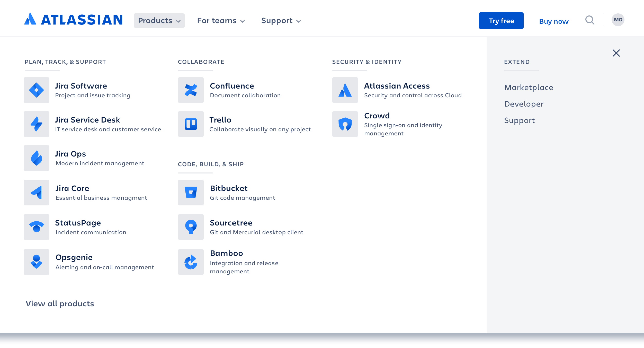Screen dimensions: 644x348
Task: Click the Jira Software diamond icon
Action: (x=37, y=90)
